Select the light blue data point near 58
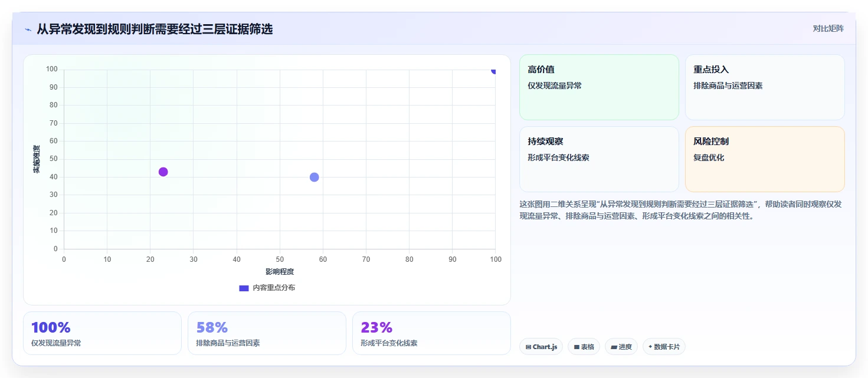 (315, 177)
